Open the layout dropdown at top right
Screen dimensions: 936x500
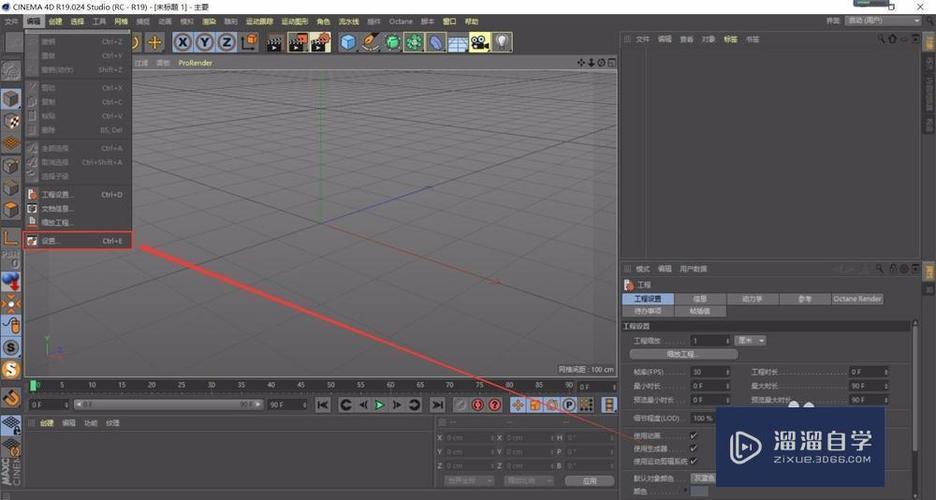(x=883, y=21)
